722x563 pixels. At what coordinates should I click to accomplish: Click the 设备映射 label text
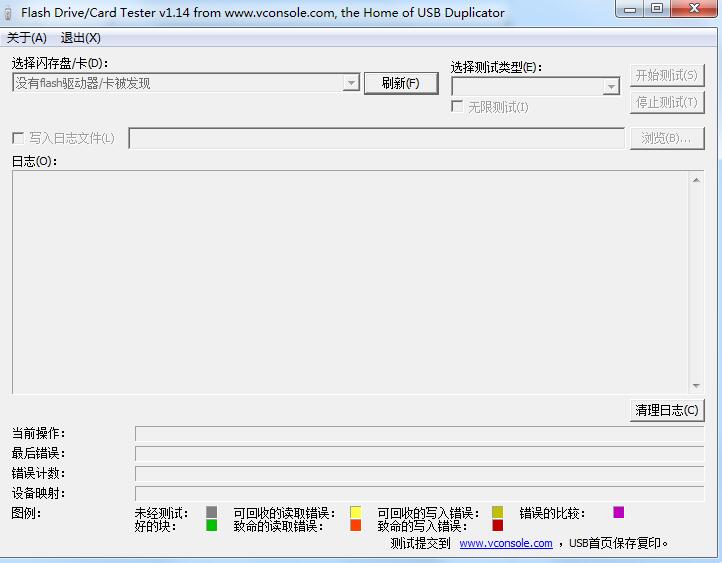click(38, 493)
